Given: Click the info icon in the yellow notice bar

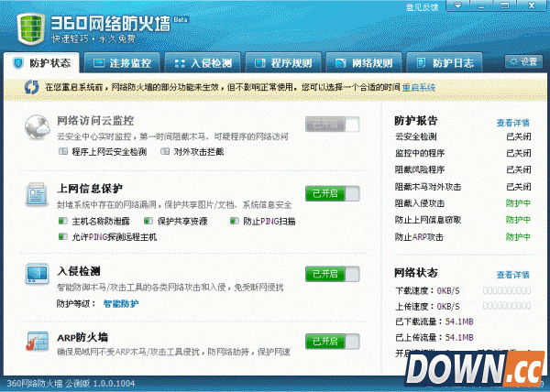Looking at the screenshot, I should [x=32, y=88].
